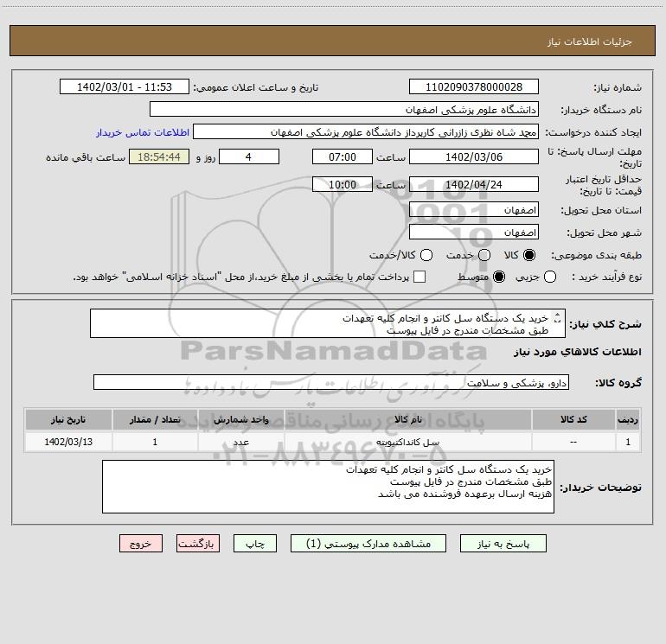The width and height of the screenshot is (666, 644).
Task: Click the response deadline date 1402/03/06
Action: [474, 156]
